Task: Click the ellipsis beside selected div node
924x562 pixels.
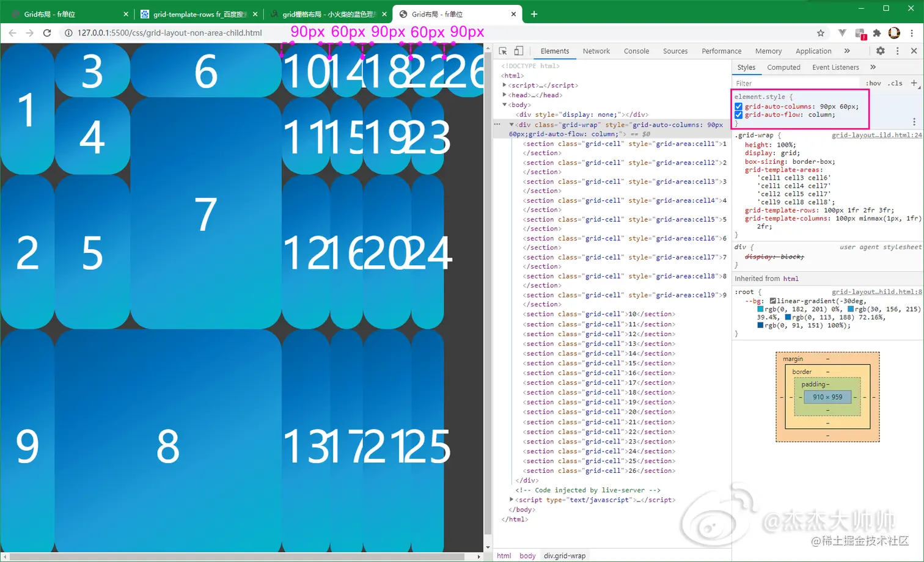Action: pyautogui.click(x=497, y=125)
